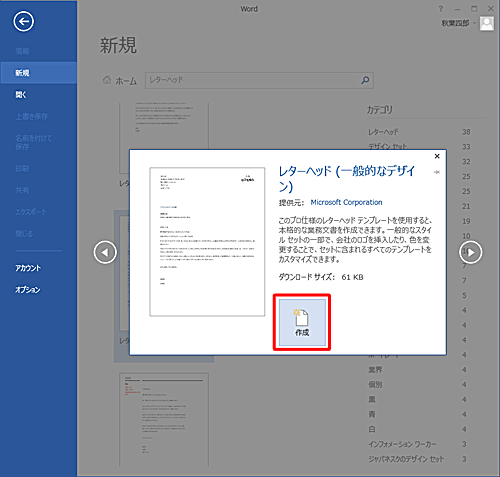This screenshot has height=477, width=500.
Task: Click the template title レターヘッド (一般的なデザイン)
Action: (347, 178)
